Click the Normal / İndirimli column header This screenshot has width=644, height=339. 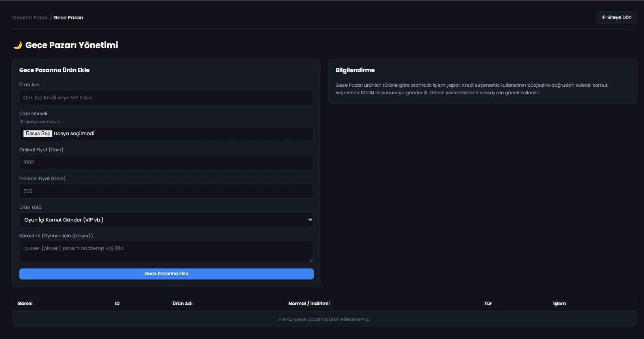(x=309, y=304)
